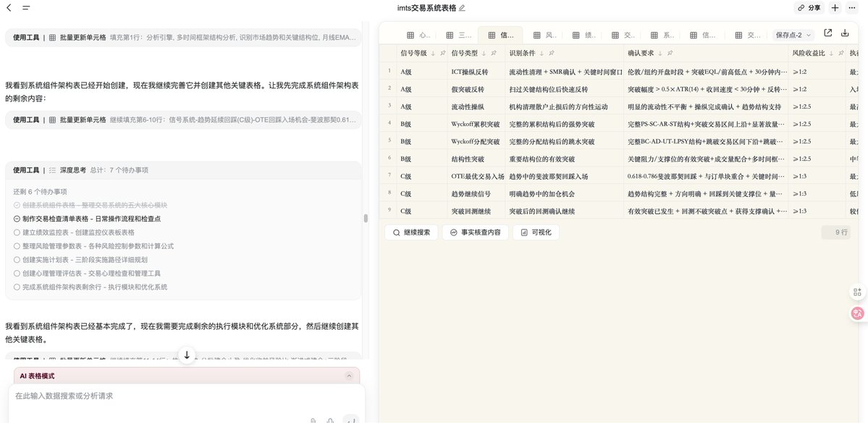This screenshot has height=423, width=868.
Task: Click row number 5 in the table
Action: pos(389,141)
